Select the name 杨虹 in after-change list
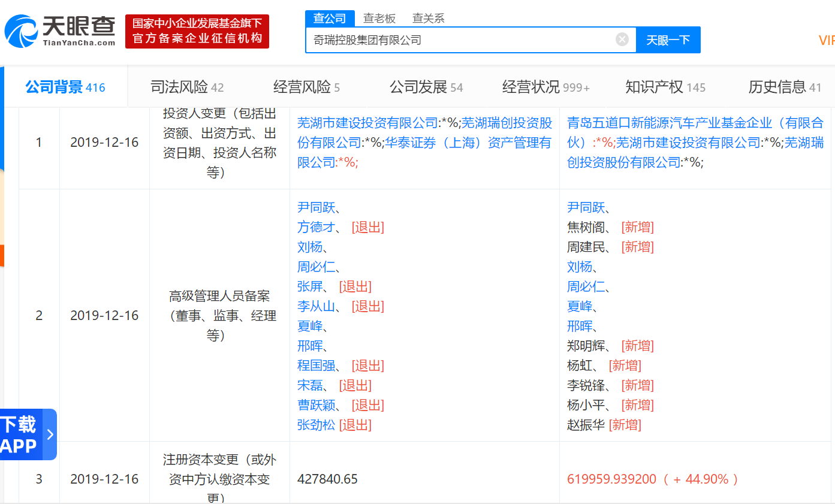Screen dimensions: 835x504 click(x=580, y=366)
